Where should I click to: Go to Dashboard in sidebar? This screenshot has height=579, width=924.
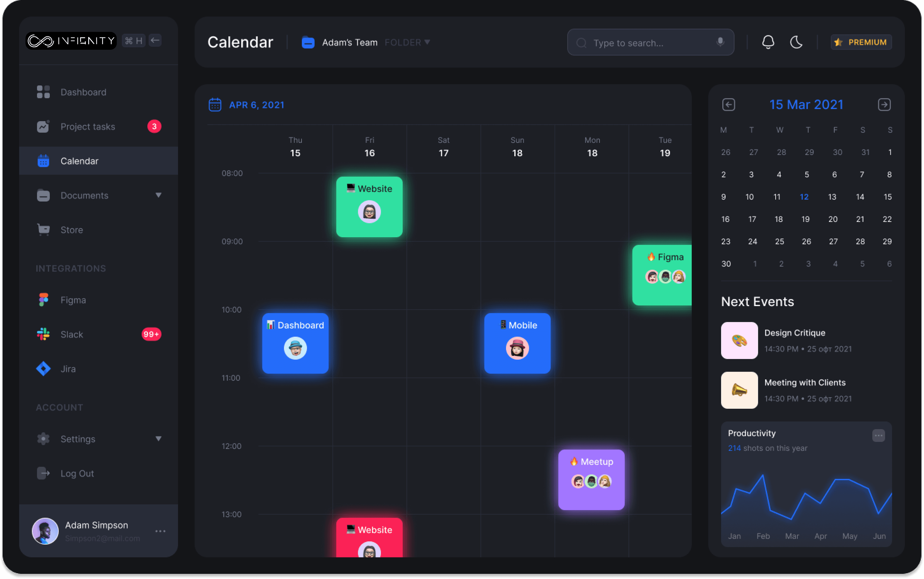click(83, 92)
